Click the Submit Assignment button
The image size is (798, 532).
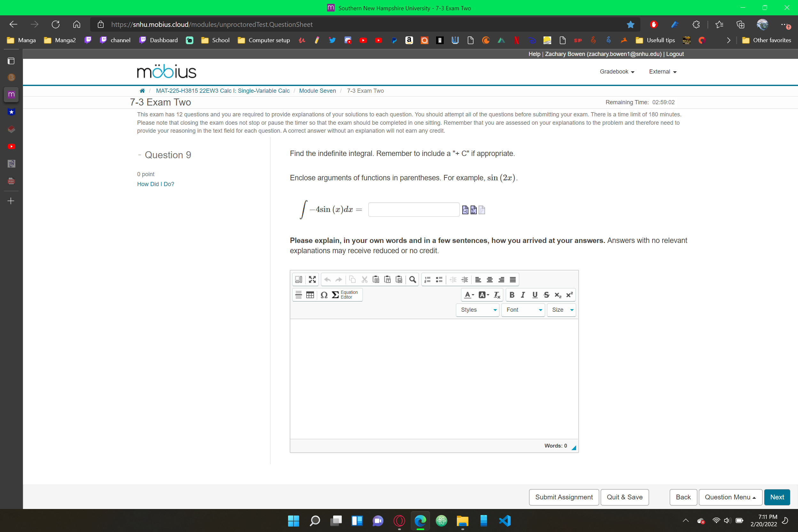pos(564,497)
